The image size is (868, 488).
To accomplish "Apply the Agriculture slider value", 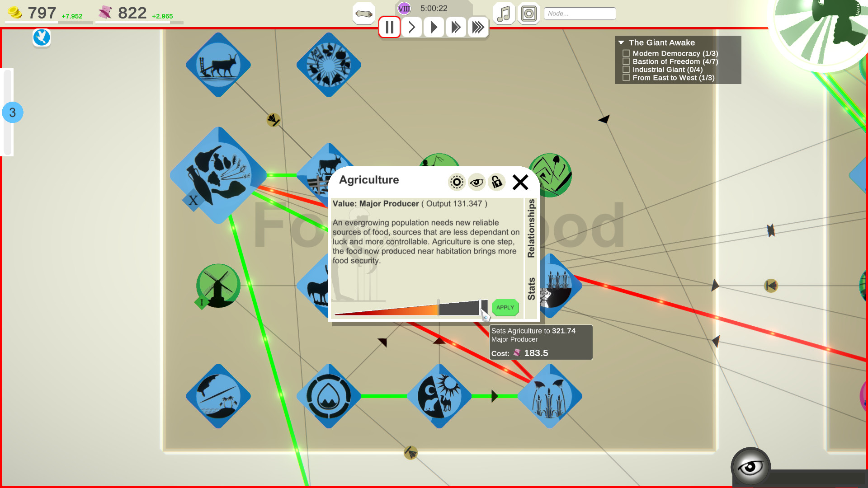I will click(x=505, y=306).
